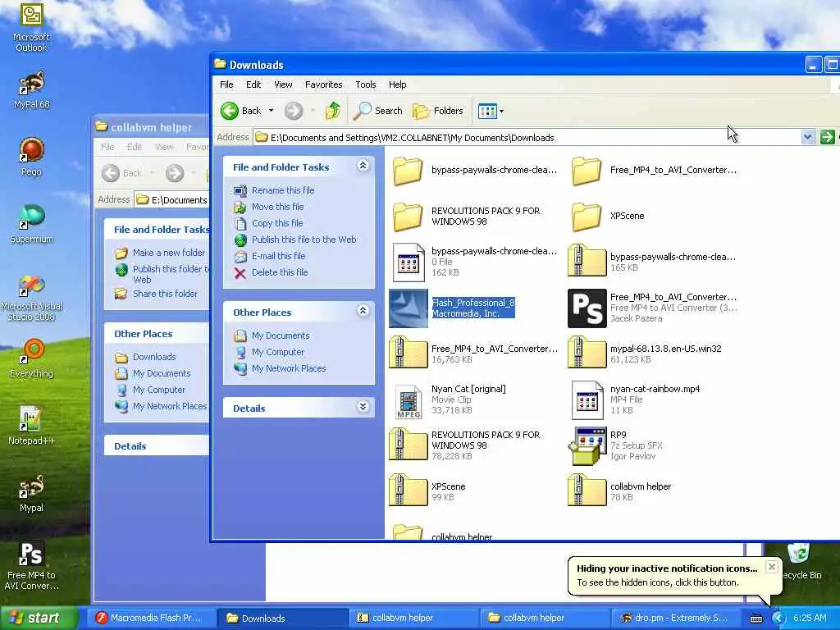
Task: Switch to Macromedia Flash taskbar button
Action: [151, 619]
